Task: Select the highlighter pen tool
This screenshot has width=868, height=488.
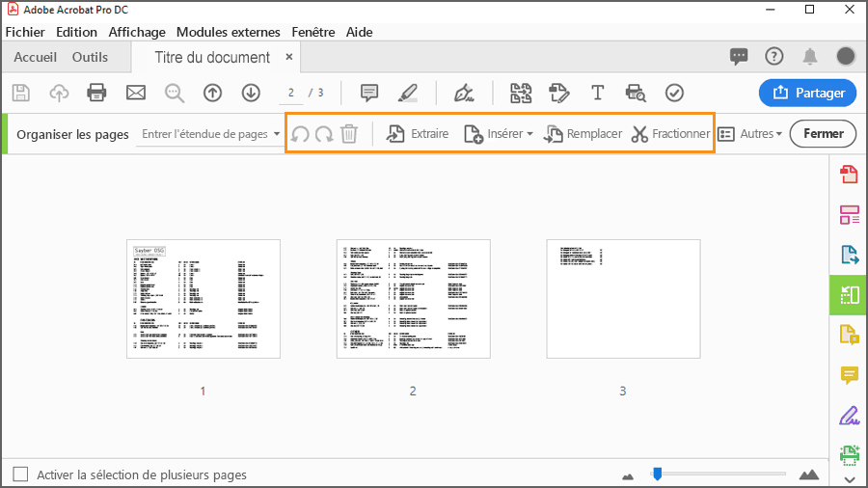Action: pyautogui.click(x=408, y=93)
